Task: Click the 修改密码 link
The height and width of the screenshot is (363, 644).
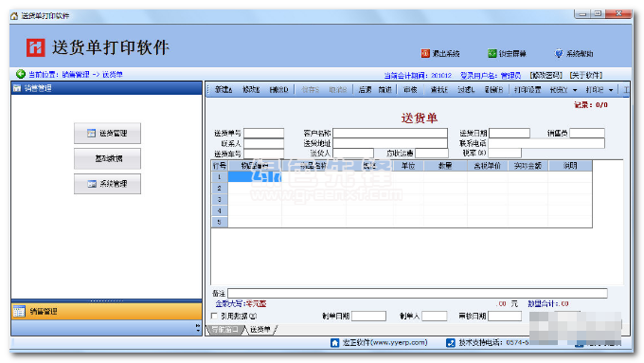Action: coord(546,75)
